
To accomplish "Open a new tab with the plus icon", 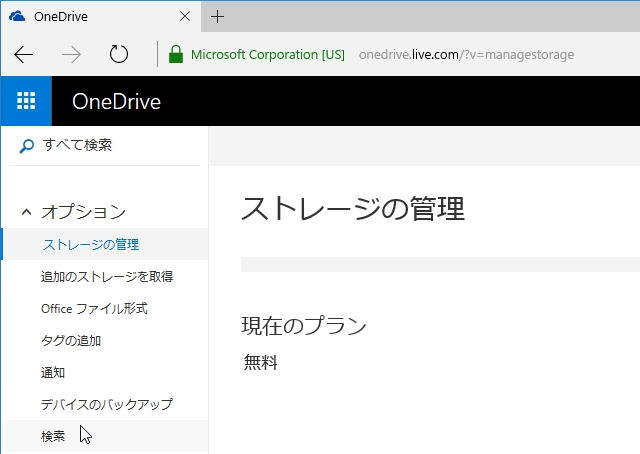I will (x=217, y=17).
